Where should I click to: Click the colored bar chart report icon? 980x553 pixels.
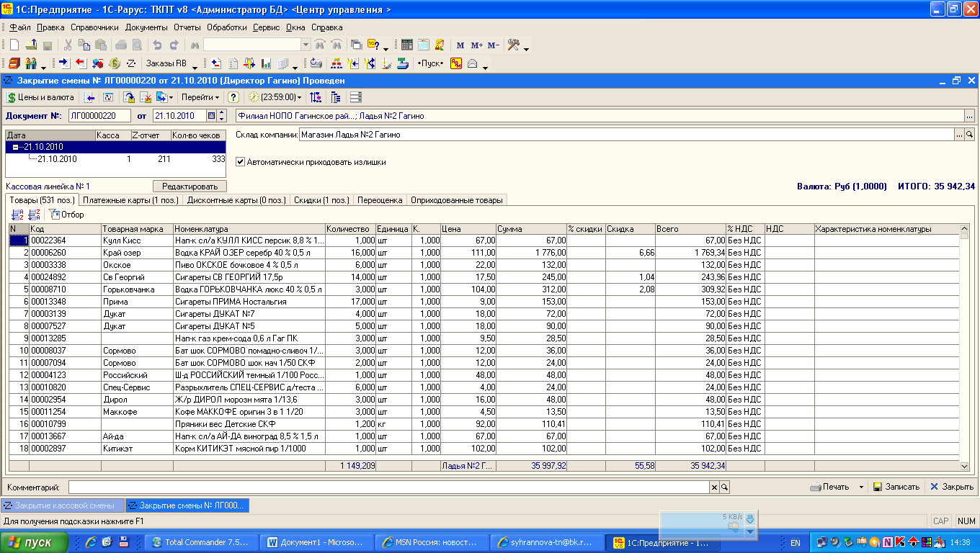(266, 63)
